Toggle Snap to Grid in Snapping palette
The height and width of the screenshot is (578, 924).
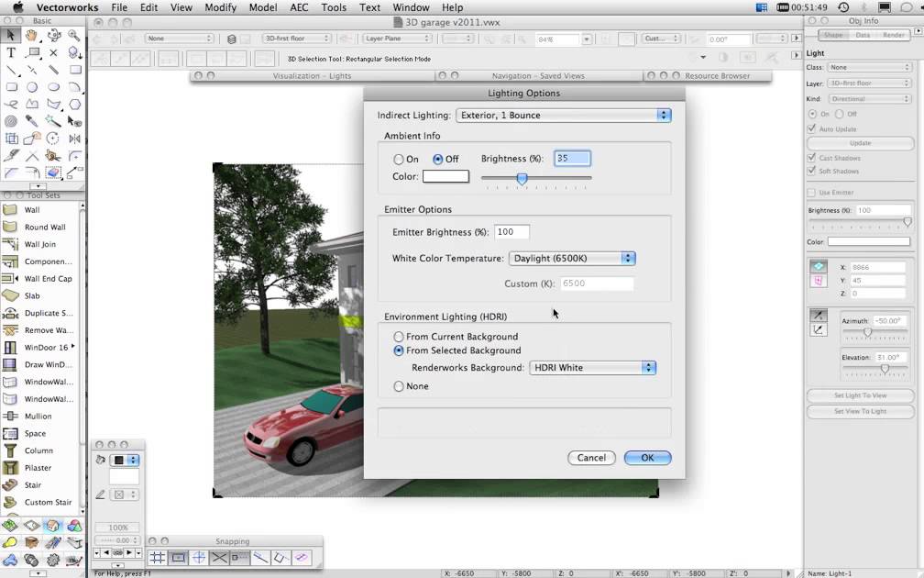click(x=158, y=558)
